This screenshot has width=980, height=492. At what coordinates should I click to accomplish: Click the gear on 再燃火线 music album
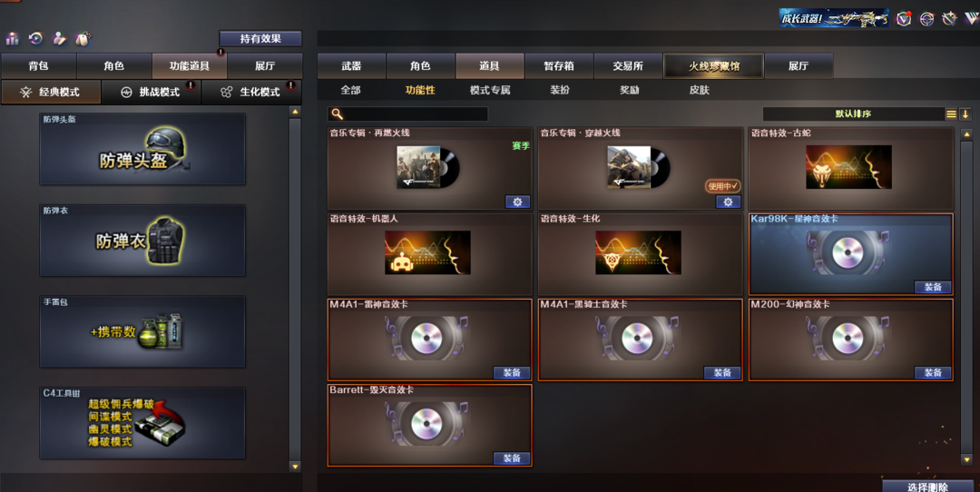pyautogui.click(x=517, y=202)
